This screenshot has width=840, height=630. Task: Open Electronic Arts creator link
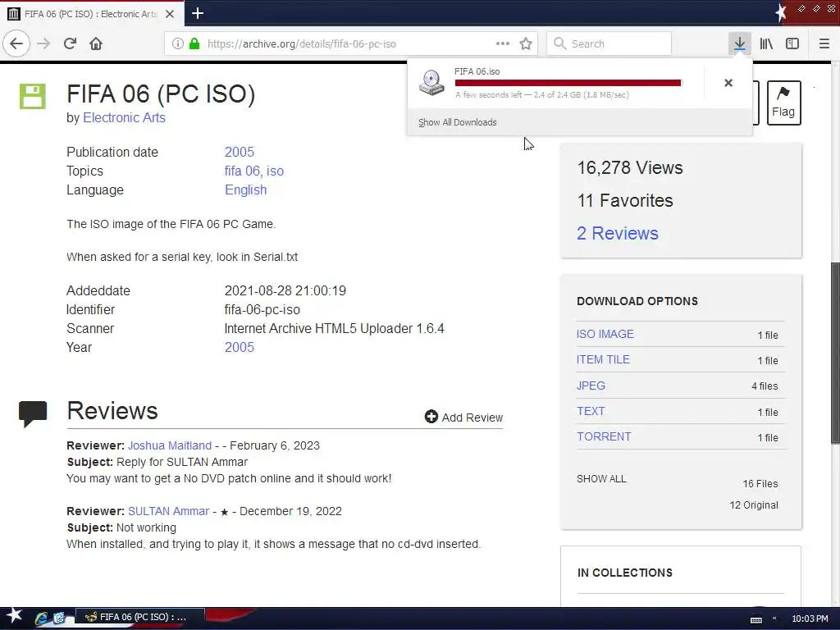pyautogui.click(x=125, y=118)
